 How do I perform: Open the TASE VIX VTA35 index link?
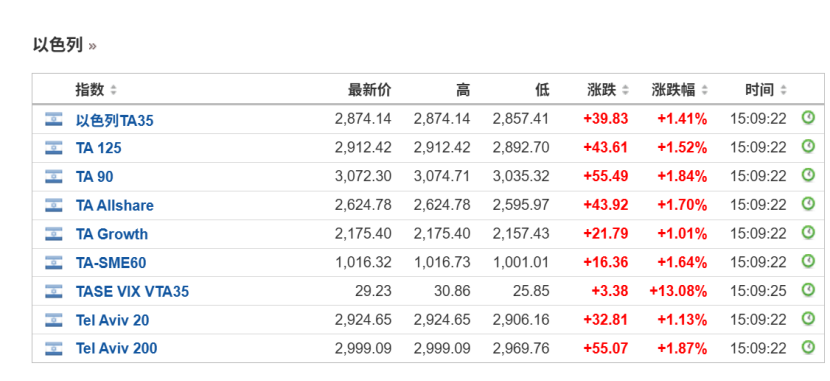click(x=132, y=291)
